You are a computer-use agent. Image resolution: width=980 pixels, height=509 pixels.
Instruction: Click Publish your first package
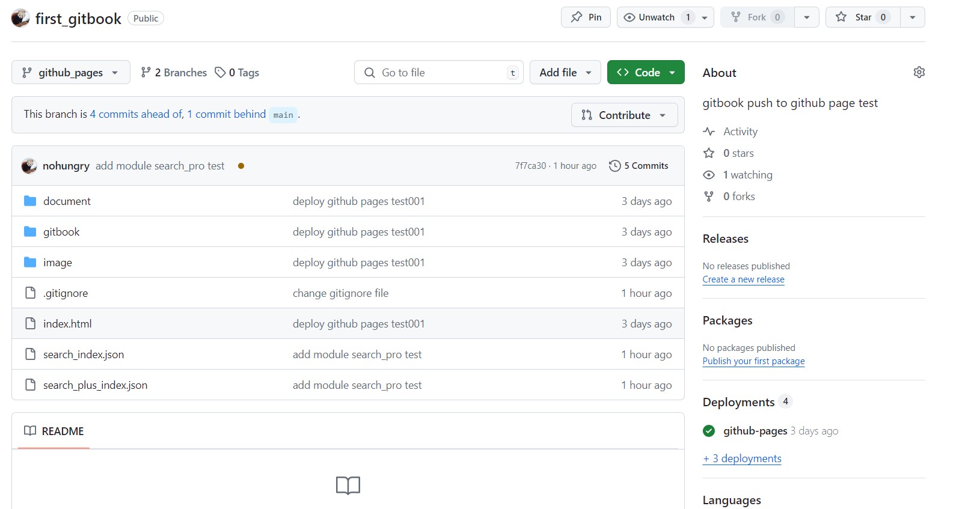(753, 361)
